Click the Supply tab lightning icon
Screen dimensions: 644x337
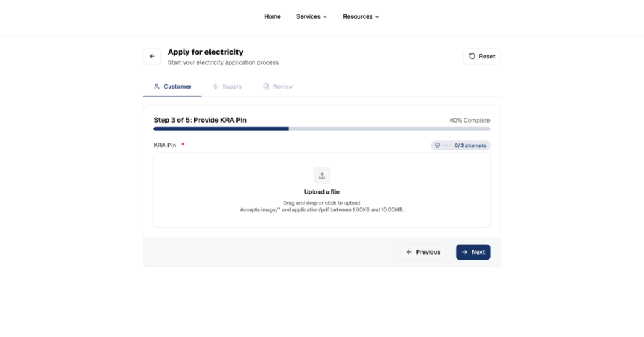pos(216,86)
